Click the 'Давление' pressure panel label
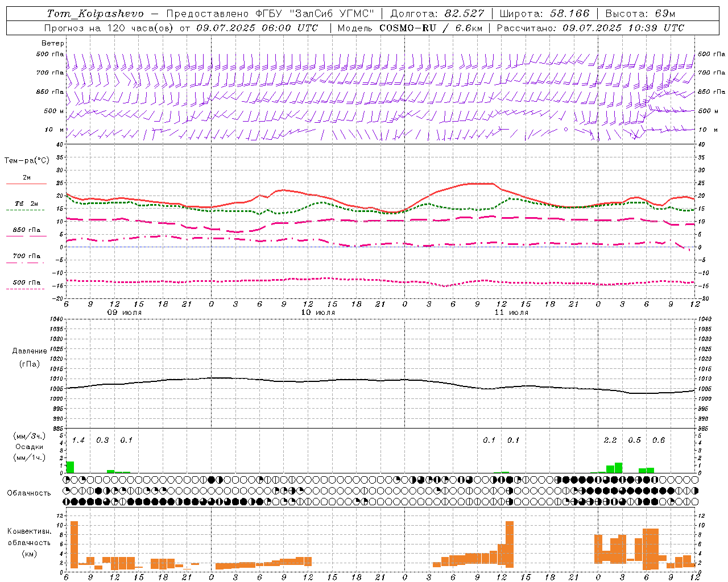This screenshot has height=582, width=728. click(x=30, y=351)
